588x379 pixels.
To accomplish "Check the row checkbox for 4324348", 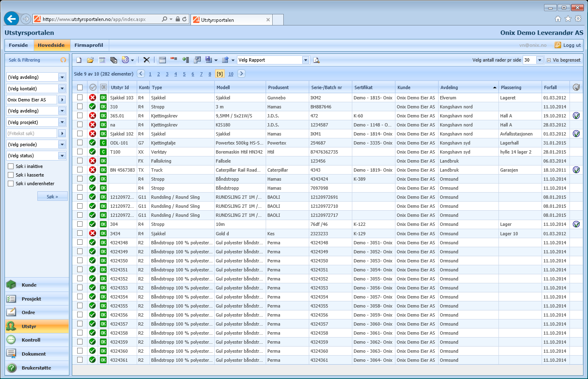I will 80,243.
